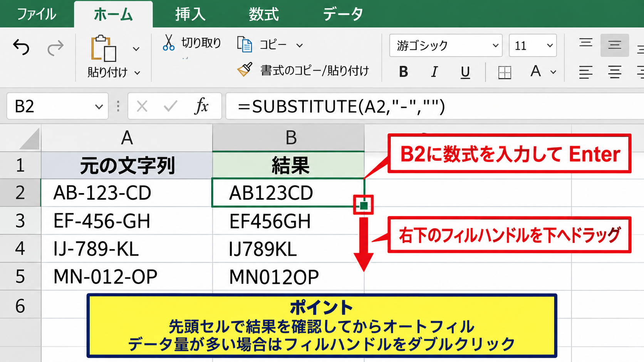Click the 切り取り cut label

[x=201, y=43]
